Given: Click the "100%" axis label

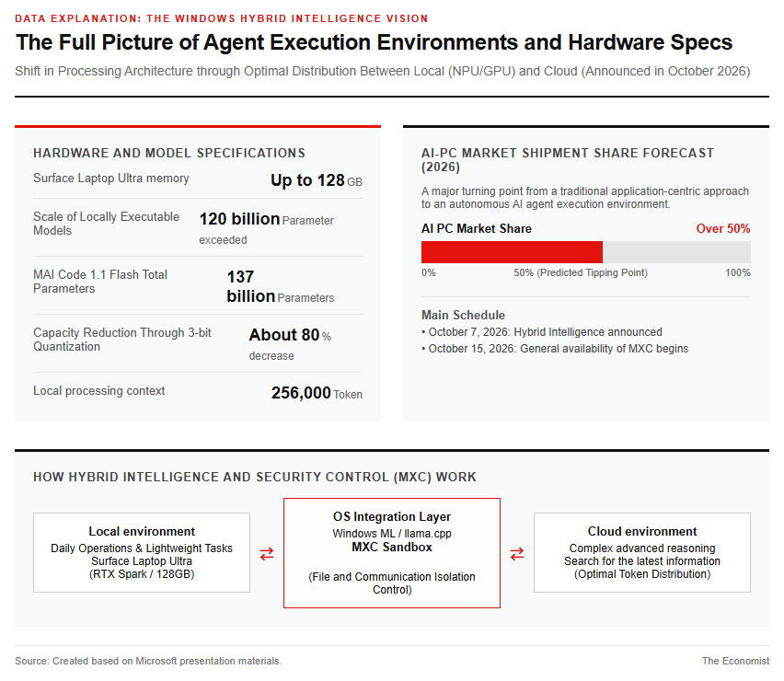Looking at the screenshot, I should [738, 272].
